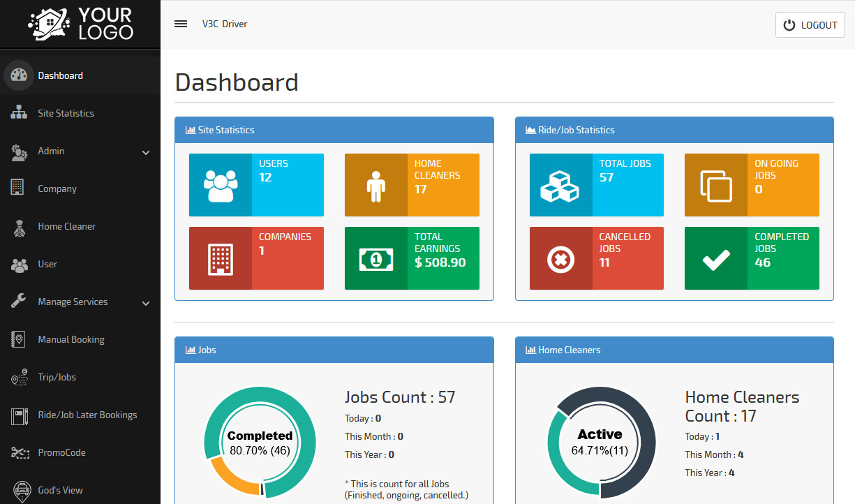Click the Completed Jobs checkmark icon
The width and height of the screenshot is (855, 504).
[x=716, y=260]
